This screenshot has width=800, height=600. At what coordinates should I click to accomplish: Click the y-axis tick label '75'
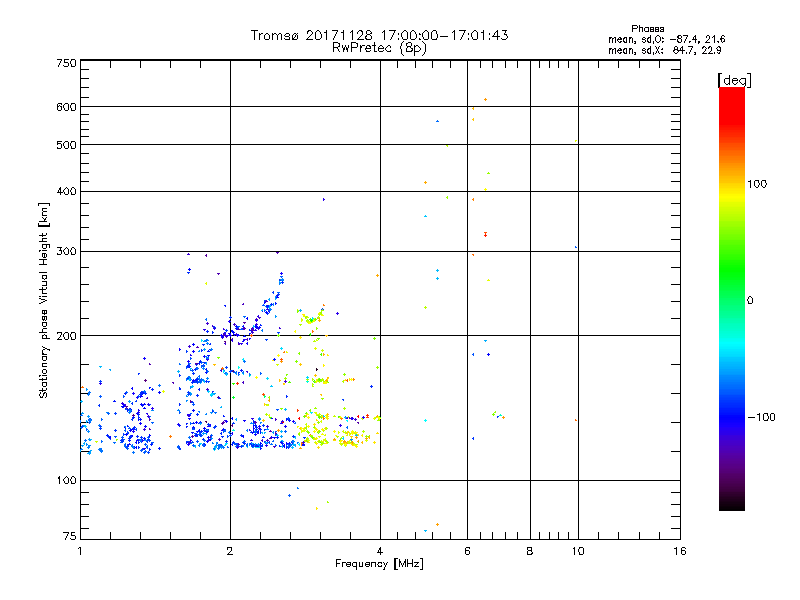(x=70, y=536)
